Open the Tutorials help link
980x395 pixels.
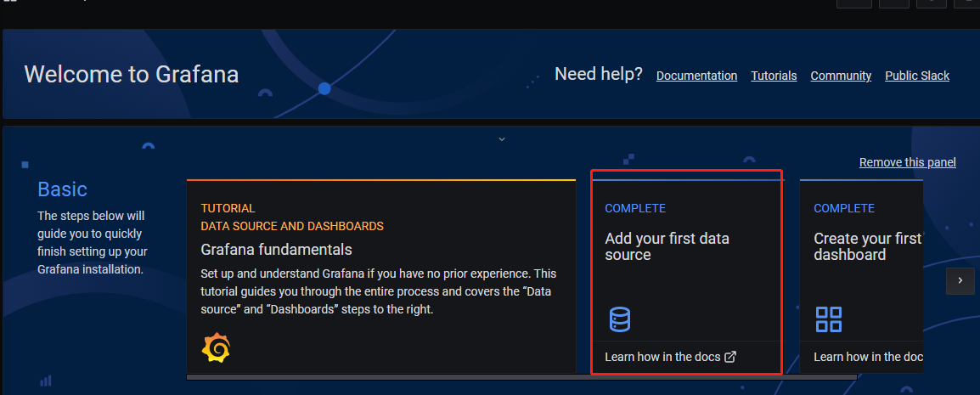pyautogui.click(x=774, y=76)
